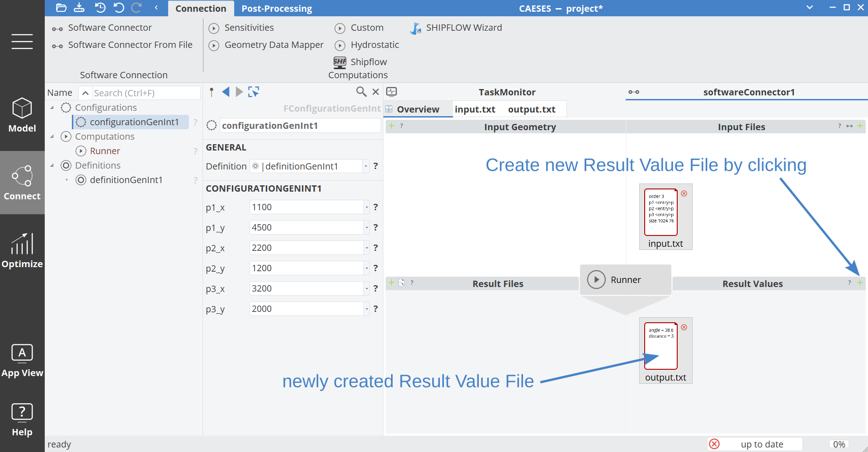Remove the input.txt file
Screen dimensions: 868x452
point(684,193)
